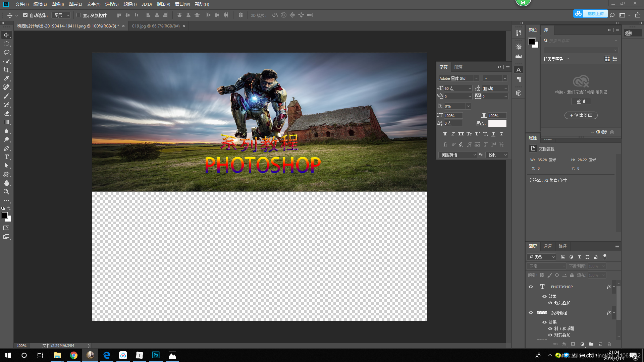The height and width of the screenshot is (362, 644).
Task: Click the 重试 button in library panel
Action: [x=581, y=102]
